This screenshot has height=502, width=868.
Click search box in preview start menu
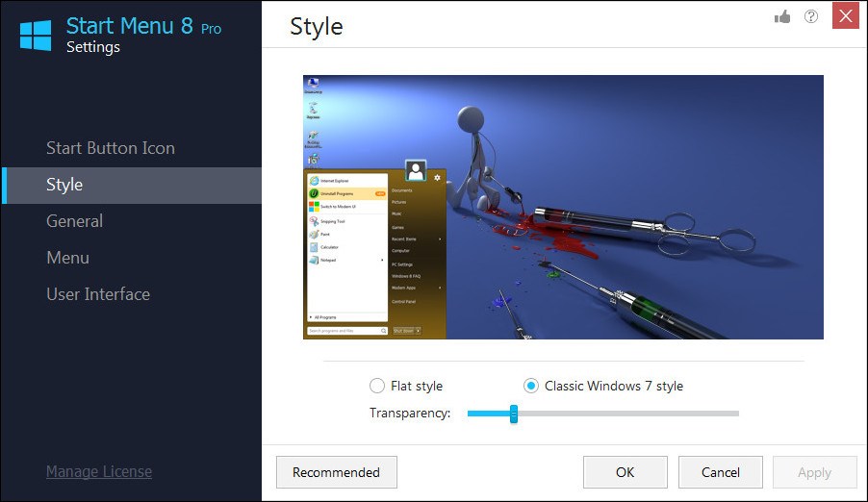pos(347,331)
